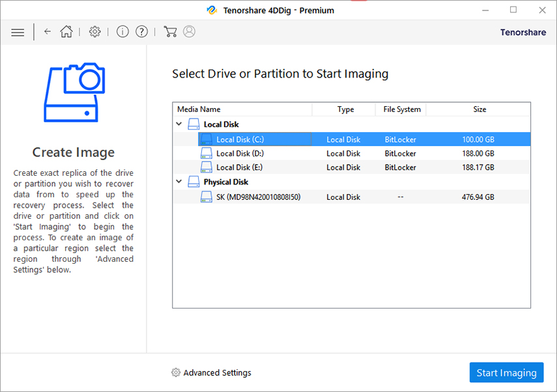Click the Type cell of the SK disk row
Viewport: 557px width, 392px height.
(x=343, y=197)
